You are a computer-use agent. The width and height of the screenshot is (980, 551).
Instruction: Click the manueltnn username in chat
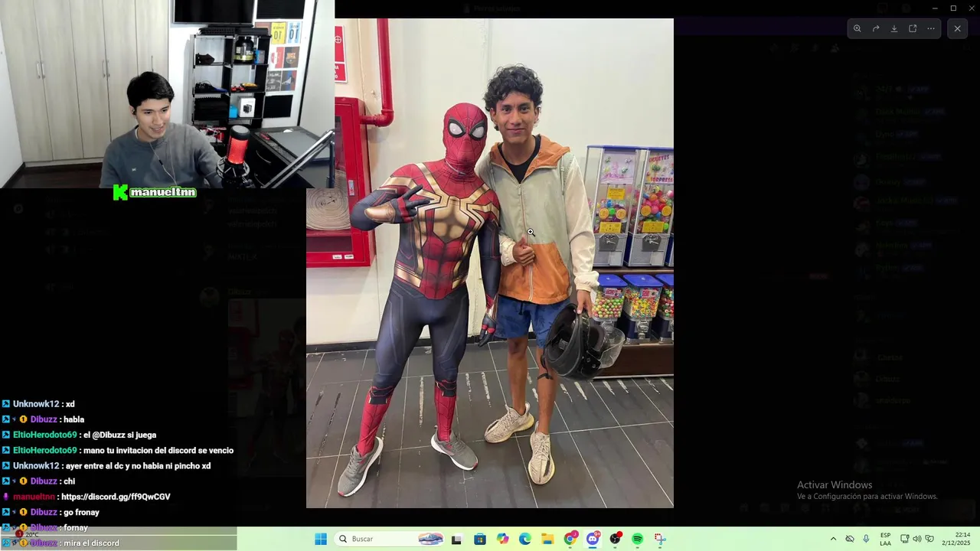coord(34,497)
